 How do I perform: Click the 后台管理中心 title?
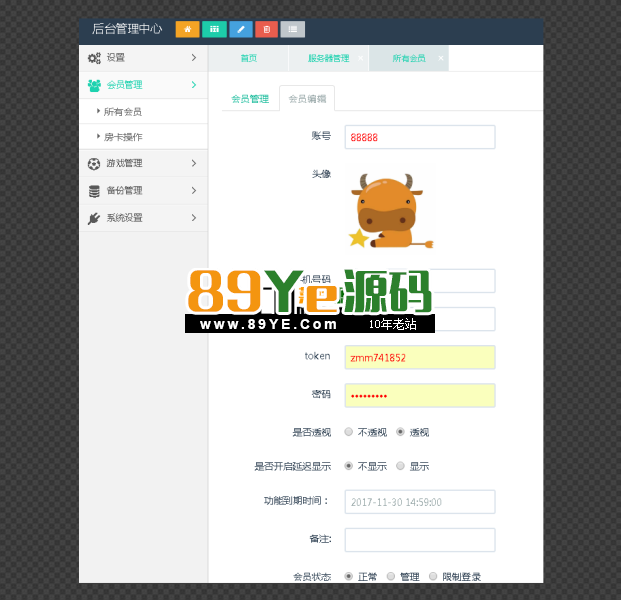tap(127, 29)
